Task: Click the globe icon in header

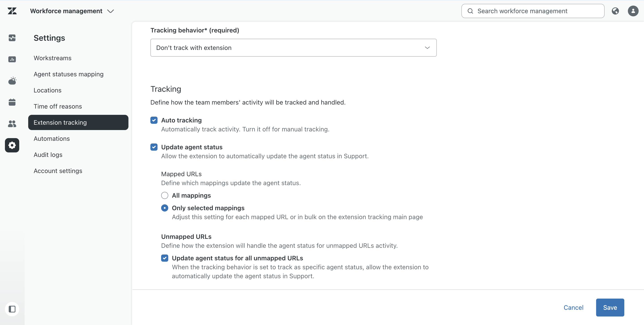Action: pyautogui.click(x=615, y=11)
